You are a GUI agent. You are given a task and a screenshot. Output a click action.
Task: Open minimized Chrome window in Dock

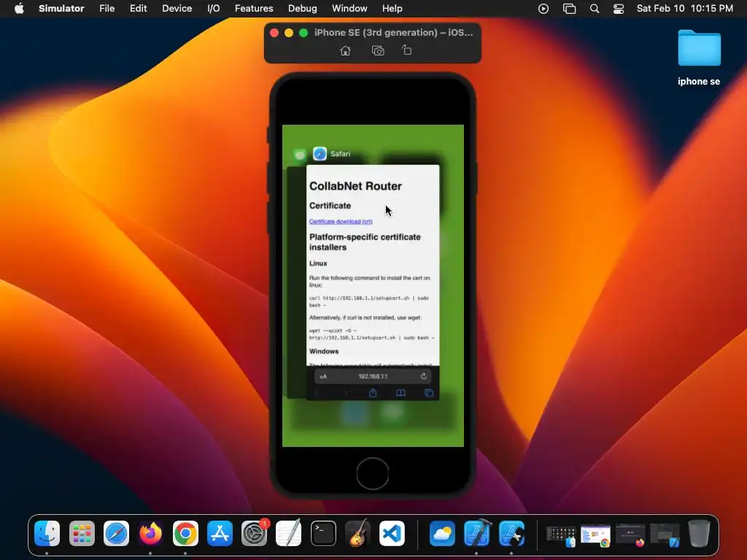tap(595, 534)
